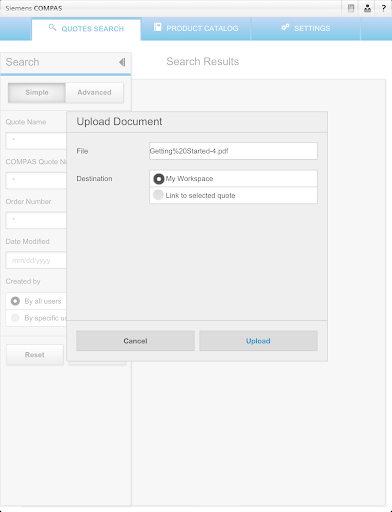Image resolution: width=392 pixels, height=512 pixels.
Task: Select the My Workspace destination
Action: click(233, 179)
